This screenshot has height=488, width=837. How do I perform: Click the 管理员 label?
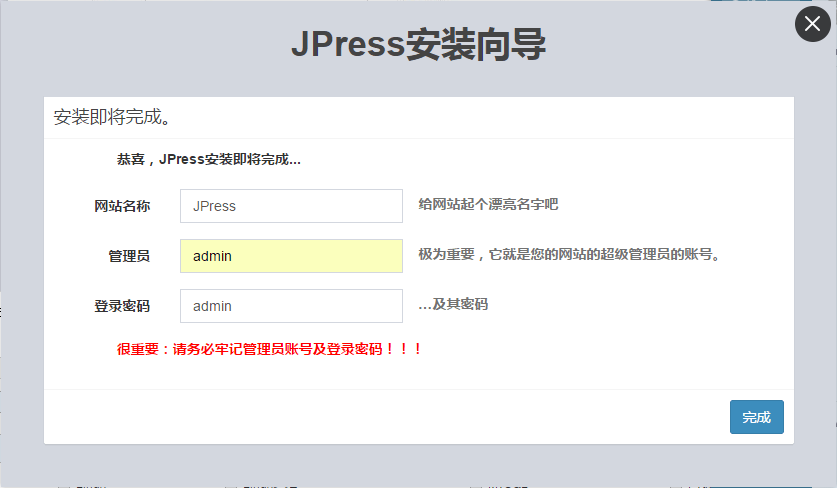[129, 256]
